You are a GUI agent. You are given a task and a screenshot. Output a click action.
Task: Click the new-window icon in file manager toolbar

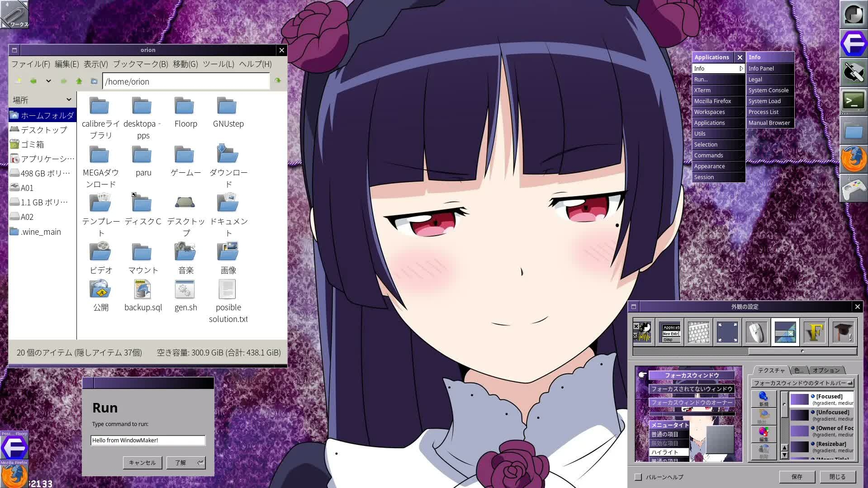click(18, 81)
